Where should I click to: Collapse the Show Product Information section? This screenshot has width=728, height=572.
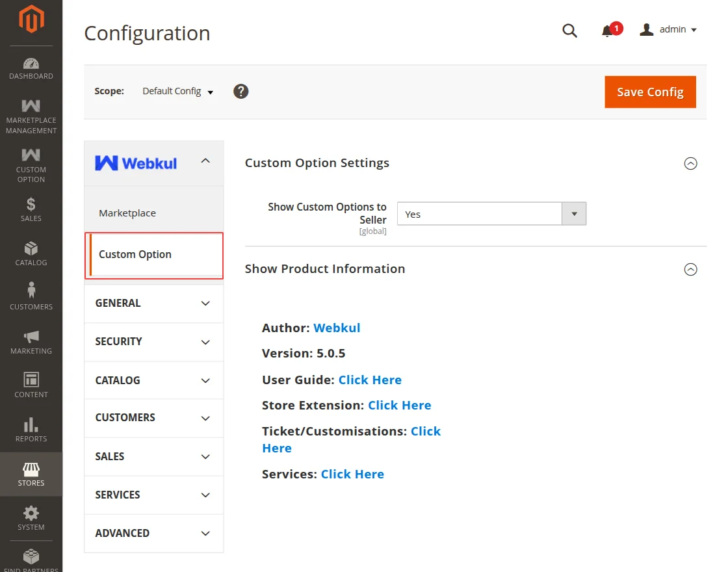tap(690, 269)
